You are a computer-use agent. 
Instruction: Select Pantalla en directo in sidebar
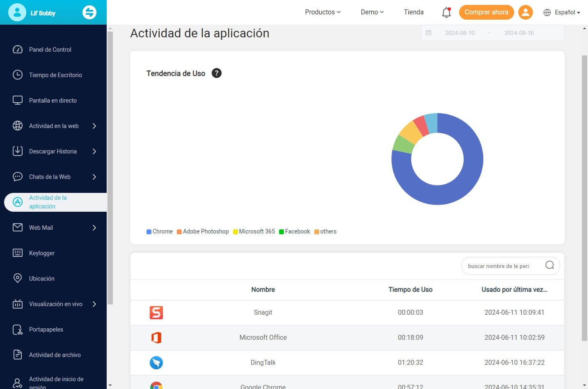pos(53,101)
